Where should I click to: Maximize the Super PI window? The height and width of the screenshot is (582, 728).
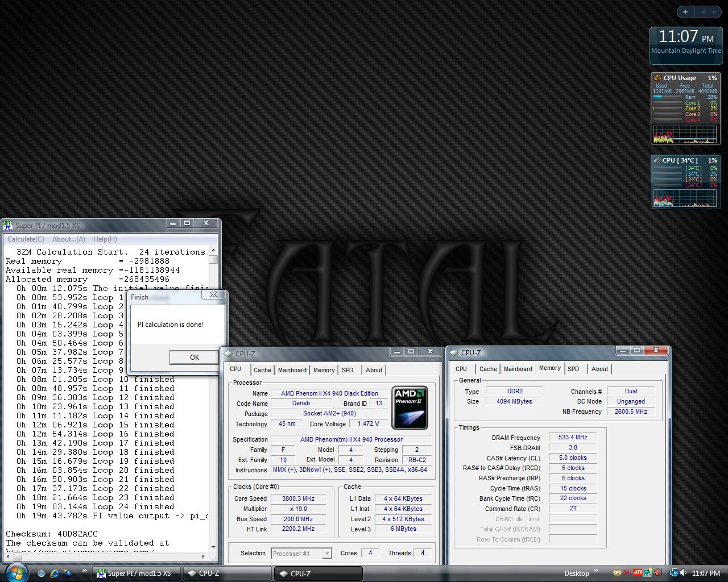point(187,223)
